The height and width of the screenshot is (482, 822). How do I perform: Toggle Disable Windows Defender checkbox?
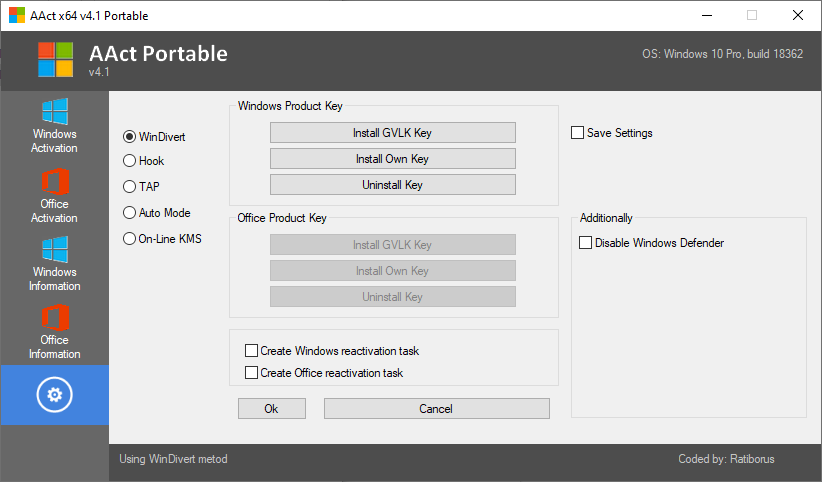(586, 243)
